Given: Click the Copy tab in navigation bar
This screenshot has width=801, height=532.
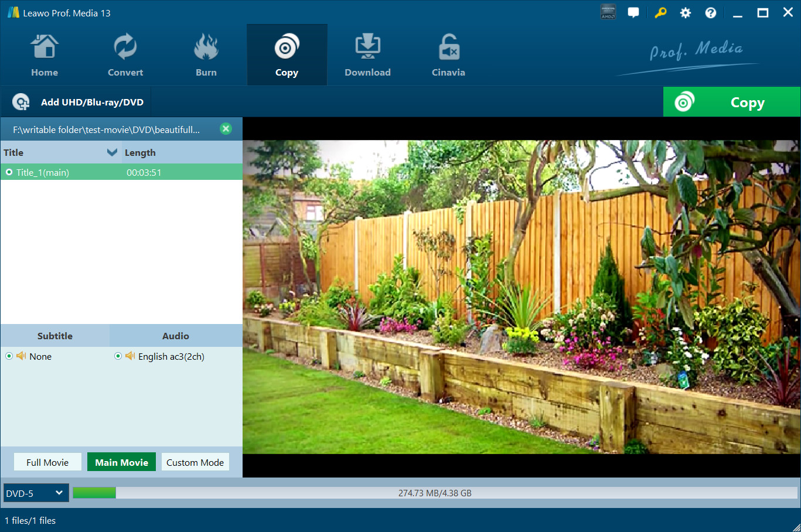Looking at the screenshot, I should (287, 56).
